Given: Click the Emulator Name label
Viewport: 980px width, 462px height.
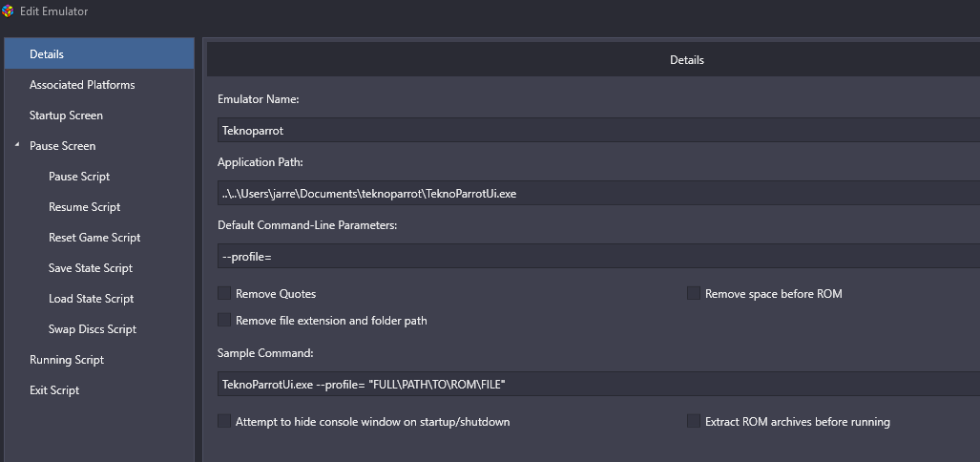Looking at the screenshot, I should (x=259, y=98).
